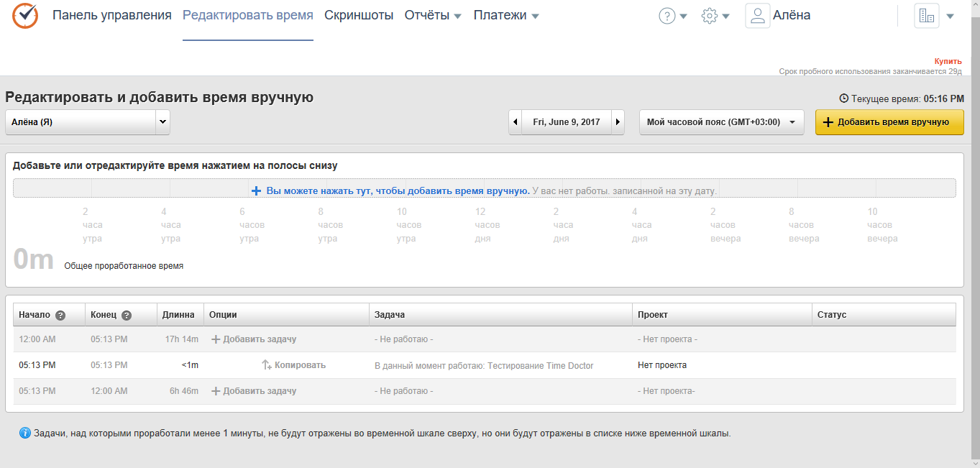
Task: Open the Панель управления tab
Action: (x=111, y=16)
